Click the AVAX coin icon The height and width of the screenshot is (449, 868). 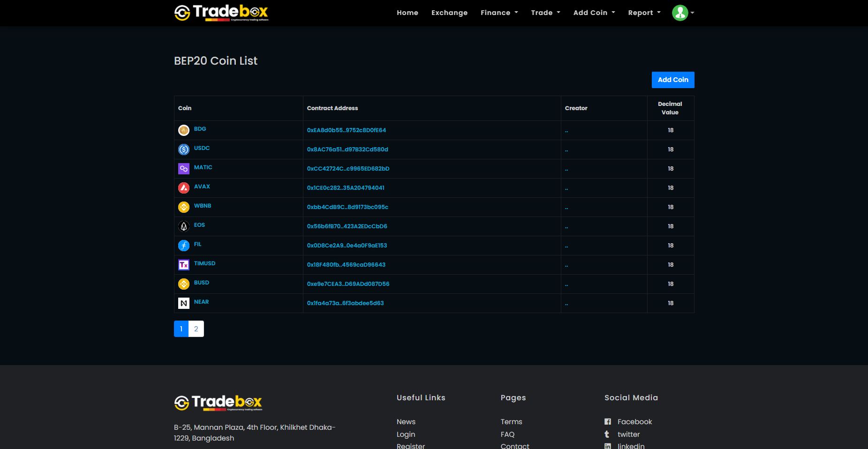tap(184, 188)
